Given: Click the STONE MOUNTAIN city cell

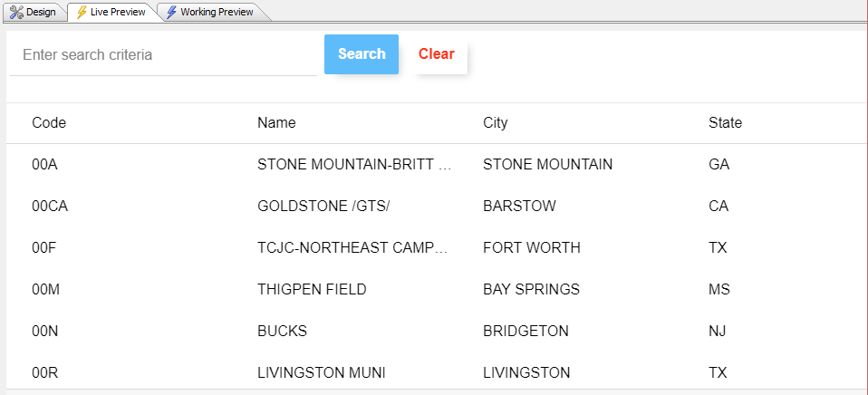Looking at the screenshot, I should (547, 164).
